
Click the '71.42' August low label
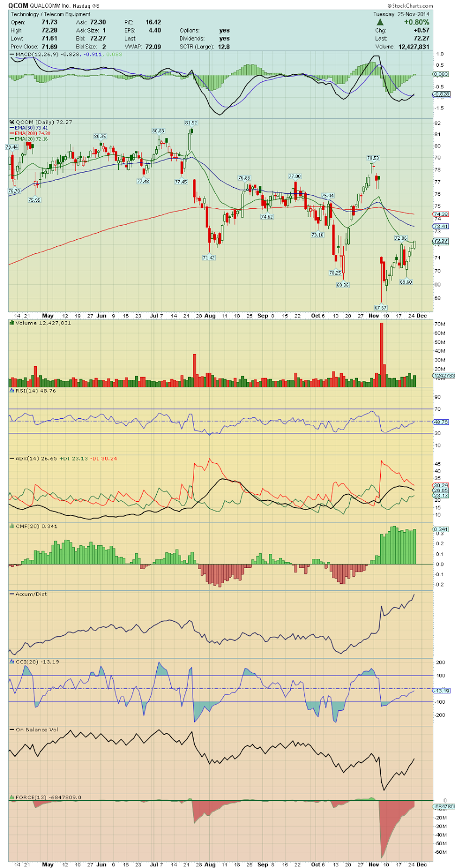tap(209, 257)
